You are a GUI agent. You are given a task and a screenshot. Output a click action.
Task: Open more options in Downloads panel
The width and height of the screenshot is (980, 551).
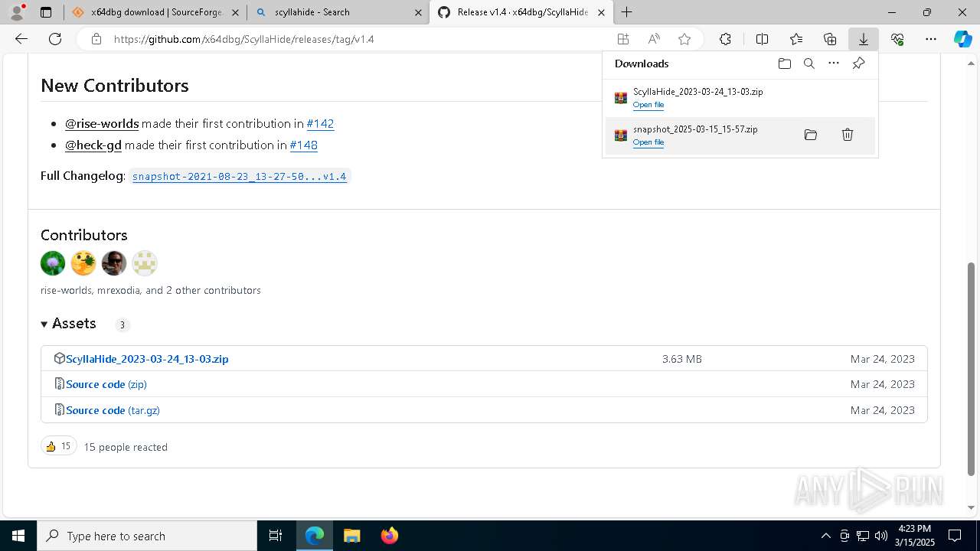[x=834, y=64]
